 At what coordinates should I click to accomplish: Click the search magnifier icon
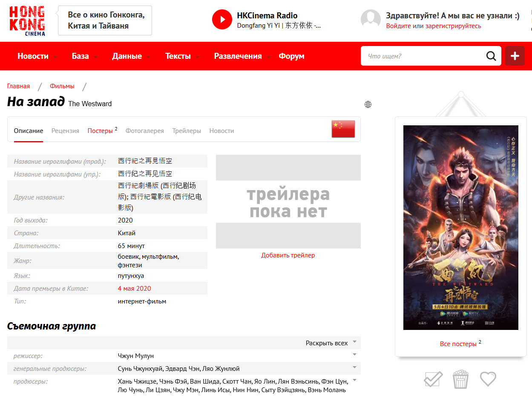point(491,56)
